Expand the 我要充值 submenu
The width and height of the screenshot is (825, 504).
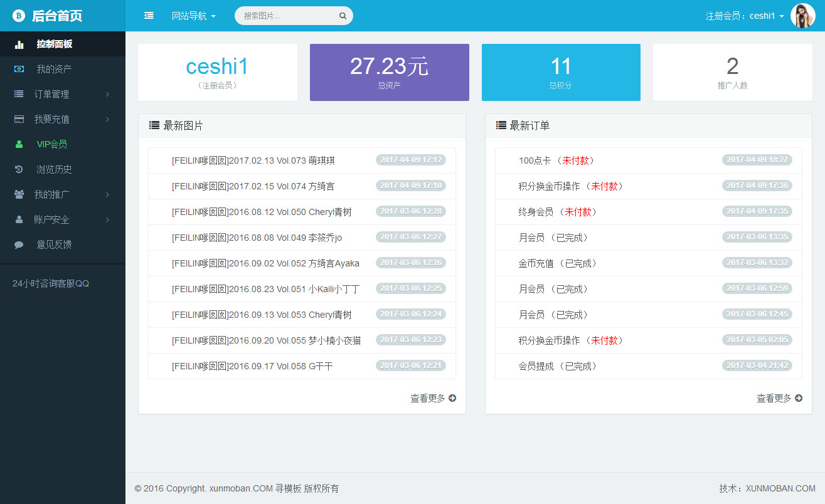[63, 119]
